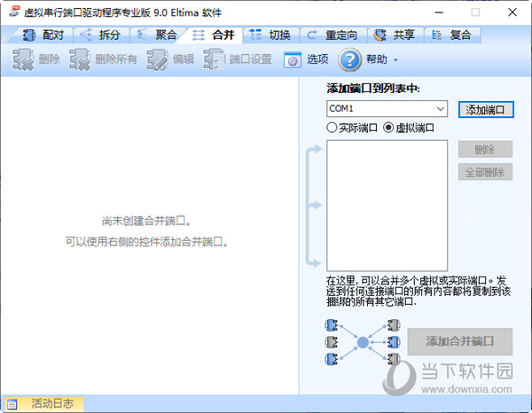Click the 帮助 question mark icon

click(350, 59)
